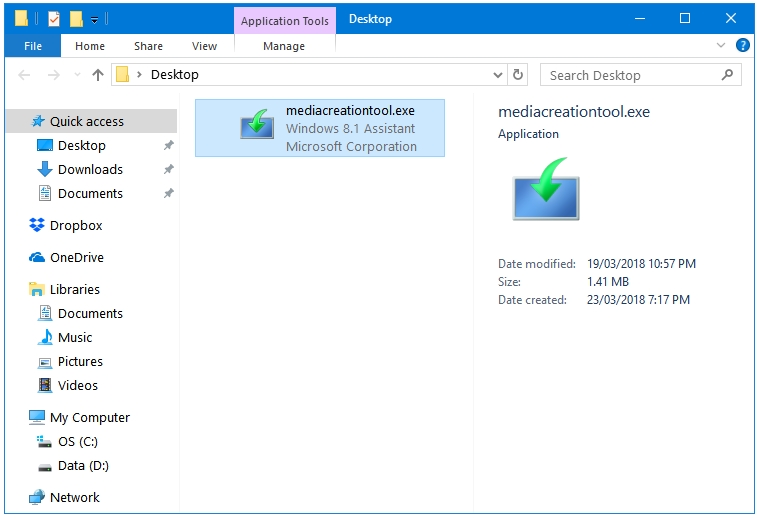Click the Dropbox logo icon
The width and height of the screenshot is (759, 519).
pyautogui.click(x=37, y=225)
